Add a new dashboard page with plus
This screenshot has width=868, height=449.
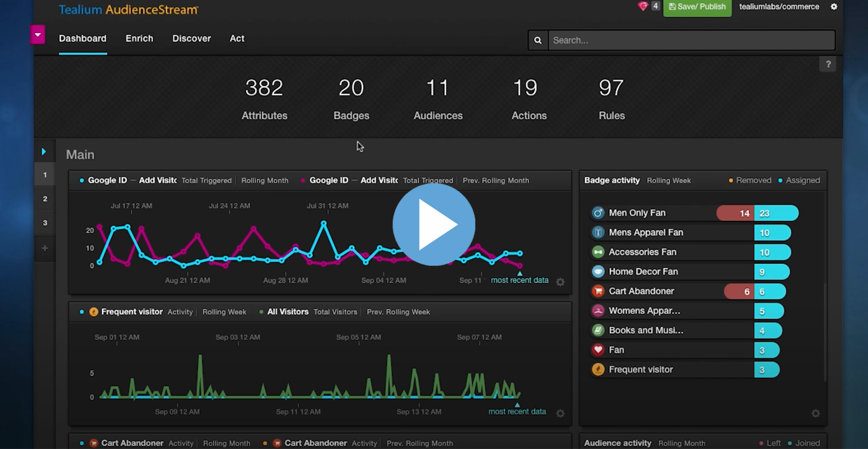45,248
